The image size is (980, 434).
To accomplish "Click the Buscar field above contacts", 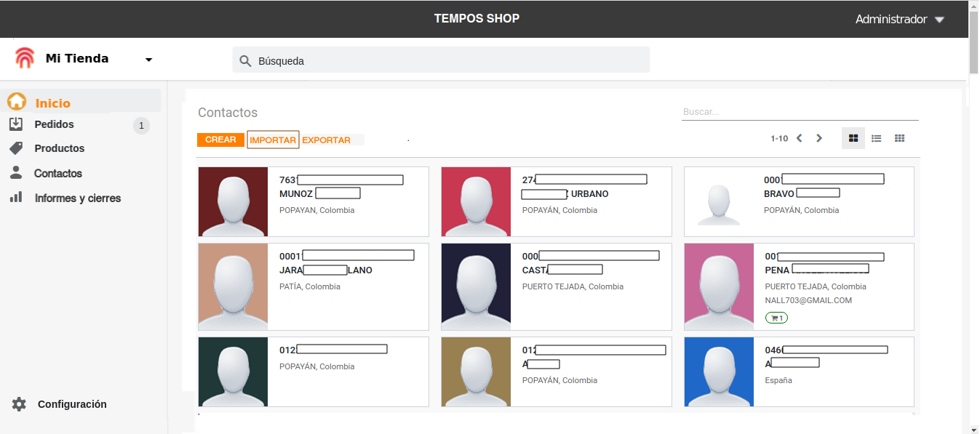I will 799,112.
